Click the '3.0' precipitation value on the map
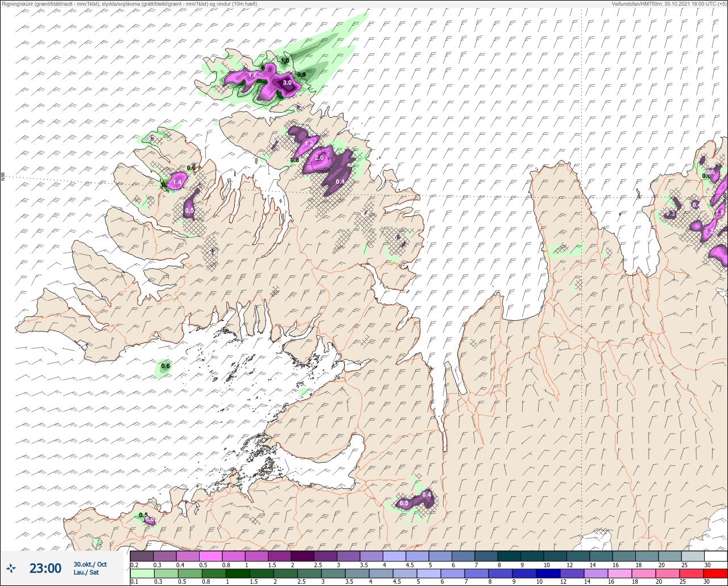Screen dimensions: 728x586 click(x=287, y=82)
